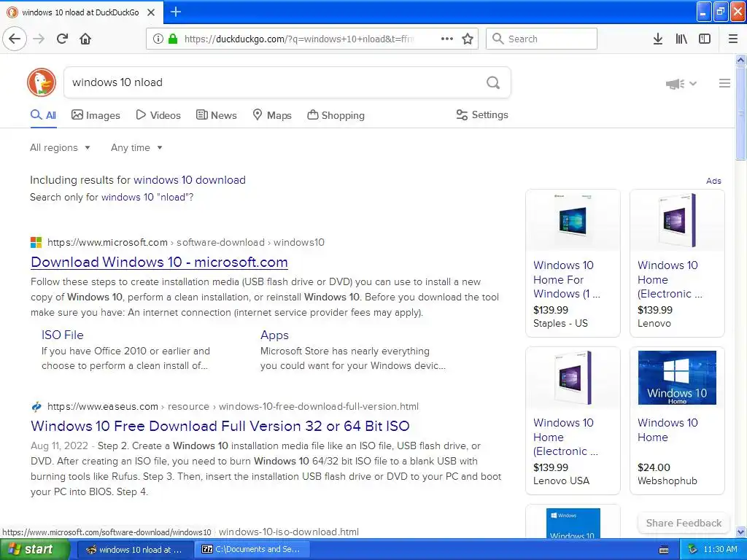Select the Firefox taskbar button
This screenshot has width=747, height=560.
[x=135, y=550]
